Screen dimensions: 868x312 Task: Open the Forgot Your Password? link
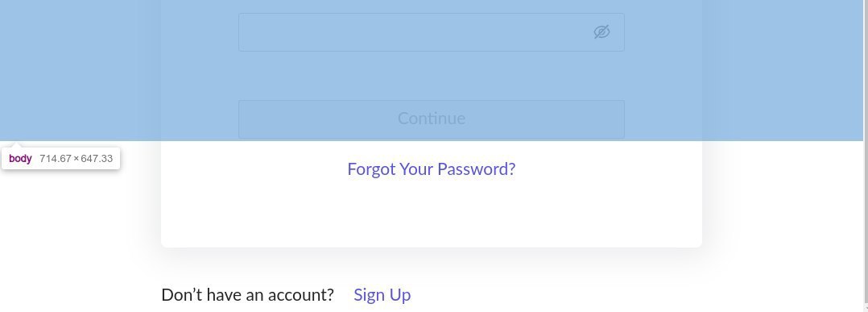point(432,169)
